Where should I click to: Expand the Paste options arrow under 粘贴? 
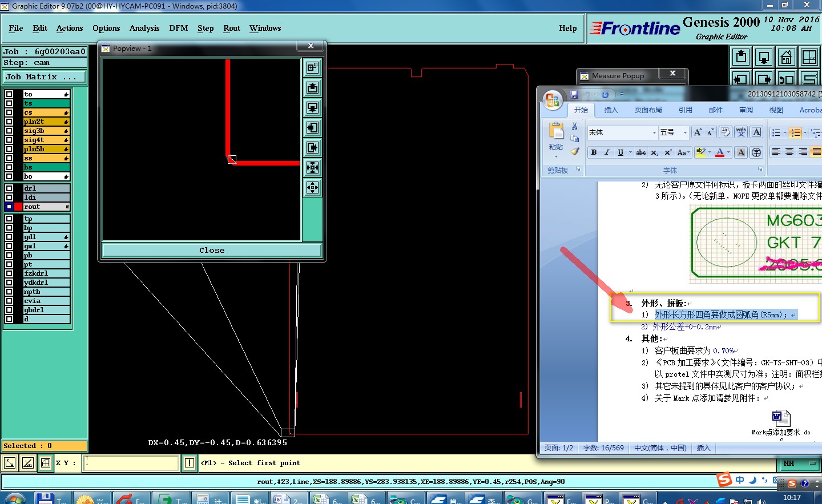pos(556,156)
